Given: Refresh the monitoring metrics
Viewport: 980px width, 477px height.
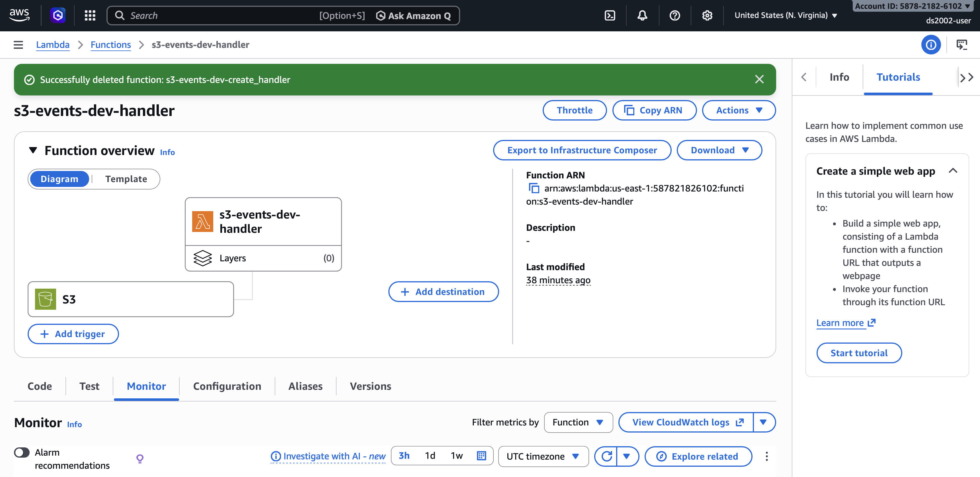Looking at the screenshot, I should coord(606,456).
